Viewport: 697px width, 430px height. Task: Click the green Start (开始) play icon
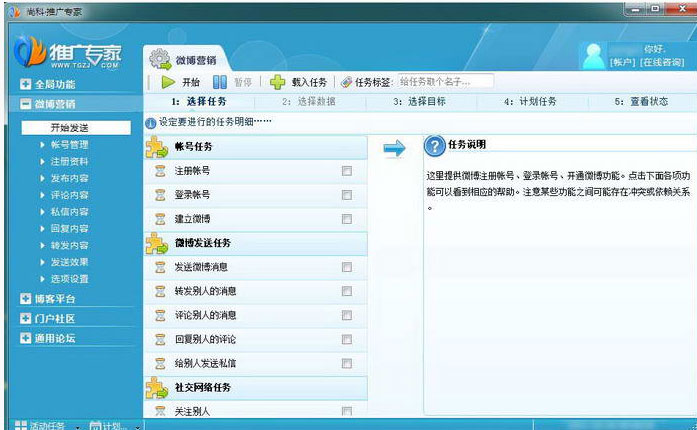coord(168,82)
